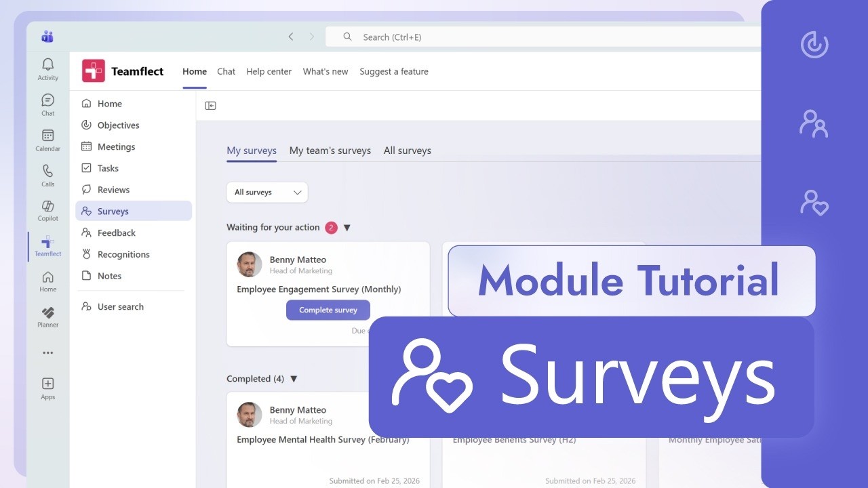Screen dimensions: 868x488
Task: Click Benny Matteo avatar on Mental Health card
Action: [250, 415]
